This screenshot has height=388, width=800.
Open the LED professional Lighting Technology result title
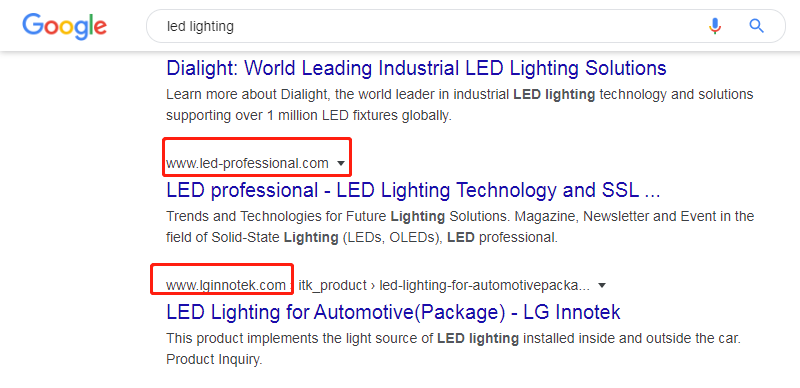coord(413,190)
